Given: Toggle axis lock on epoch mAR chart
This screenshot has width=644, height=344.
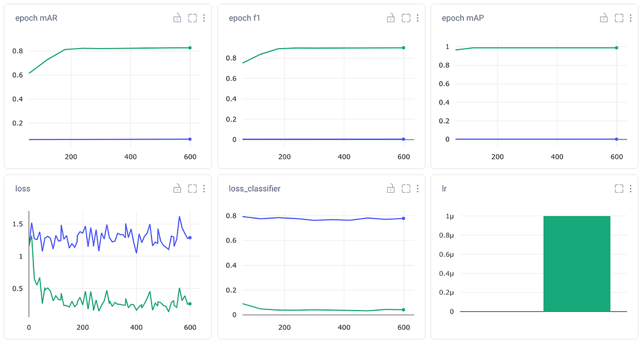Looking at the screenshot, I should click(x=177, y=18).
